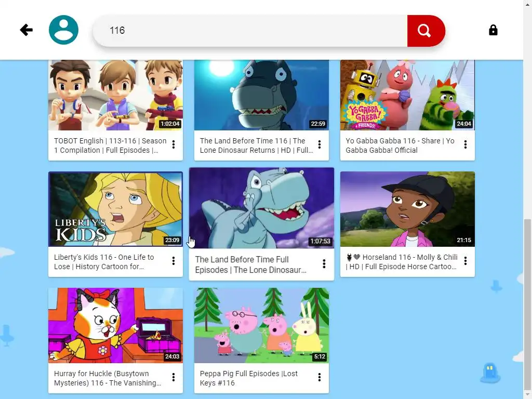Play the Huckle cat thumbnail
The image size is (532, 399).
pyautogui.click(x=115, y=325)
